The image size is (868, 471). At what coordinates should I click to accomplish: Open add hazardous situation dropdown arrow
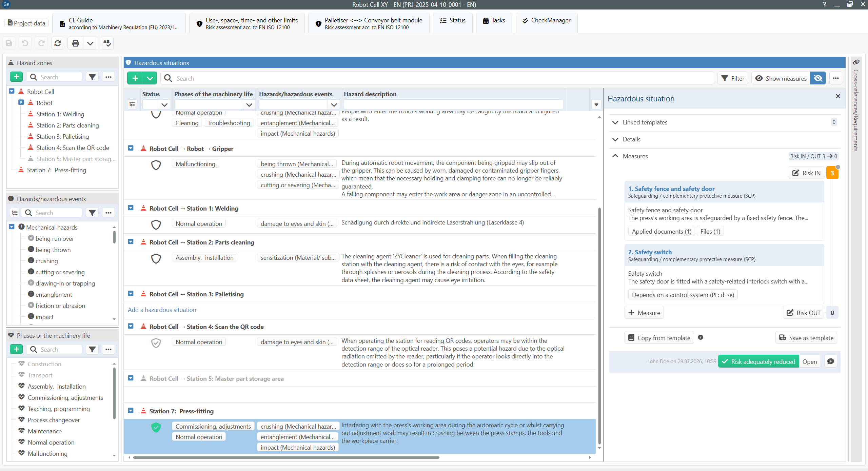coord(150,78)
